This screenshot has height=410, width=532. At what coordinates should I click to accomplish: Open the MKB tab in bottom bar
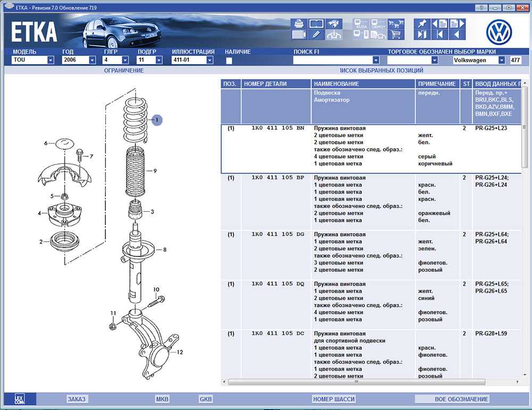[162, 399]
